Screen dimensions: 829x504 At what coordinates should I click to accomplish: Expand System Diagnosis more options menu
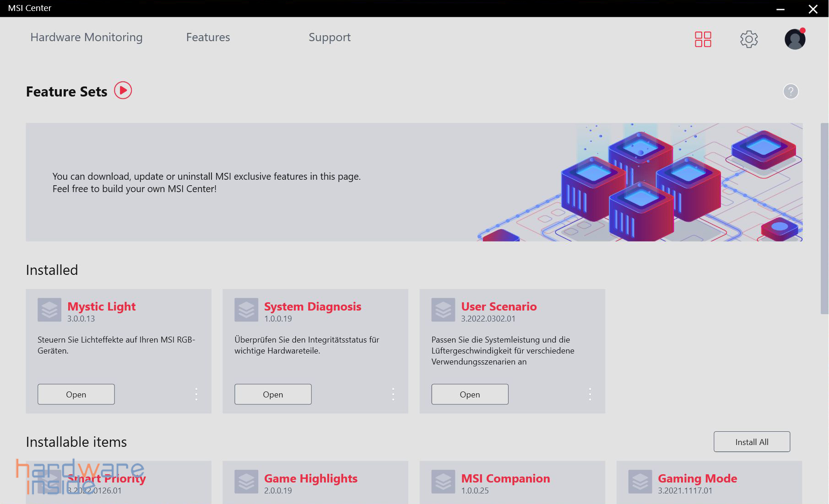[393, 394]
